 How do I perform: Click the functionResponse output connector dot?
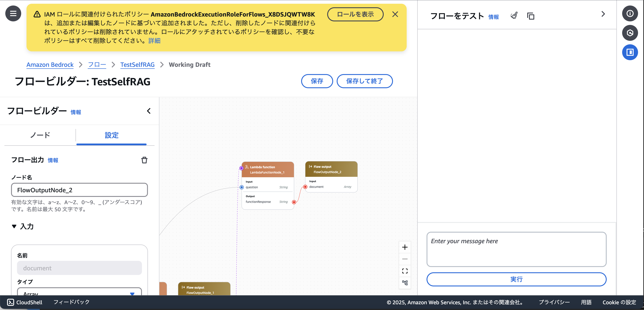pos(294,202)
